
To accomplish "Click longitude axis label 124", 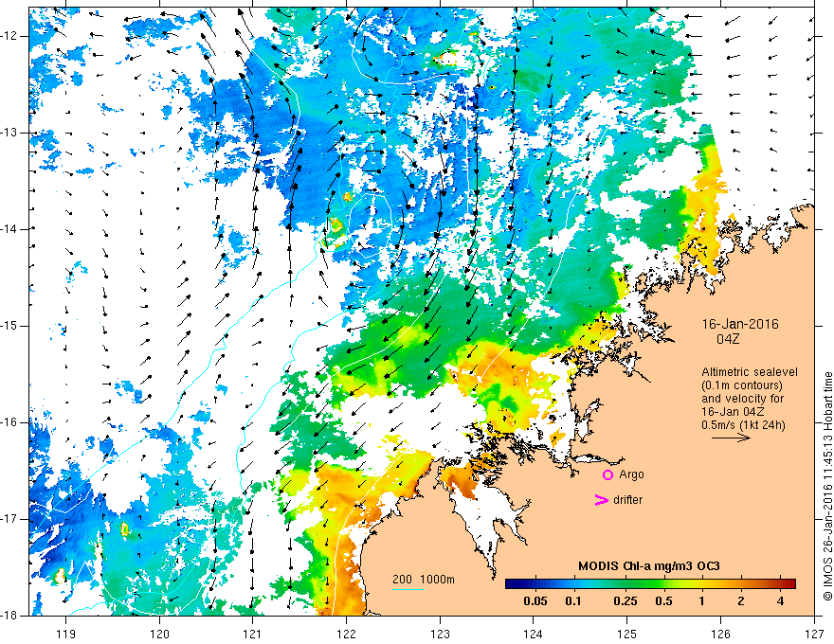I will (534, 634).
